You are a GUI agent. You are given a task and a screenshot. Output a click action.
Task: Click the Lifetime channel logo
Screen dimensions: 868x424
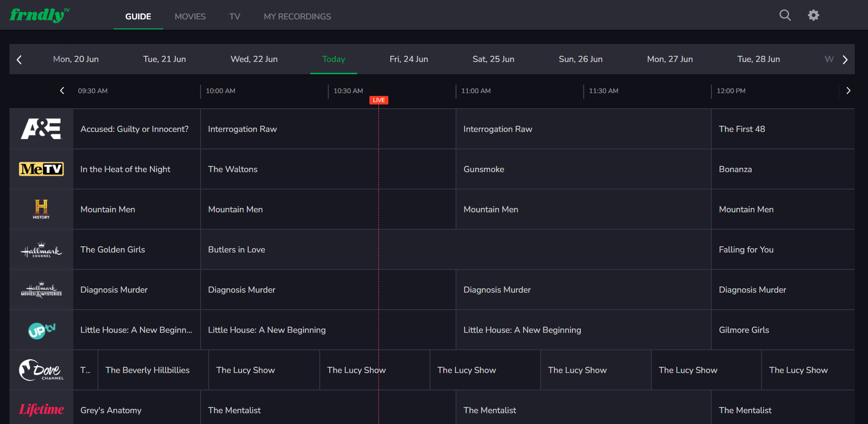[41, 409]
